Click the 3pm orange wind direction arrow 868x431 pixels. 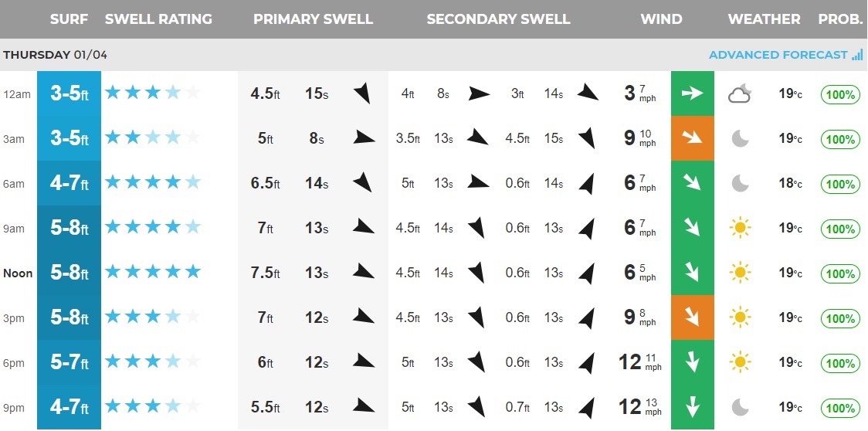(693, 317)
